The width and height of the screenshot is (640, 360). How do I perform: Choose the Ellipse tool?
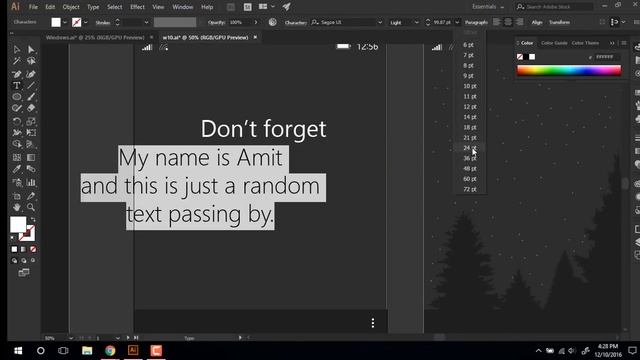17,97
